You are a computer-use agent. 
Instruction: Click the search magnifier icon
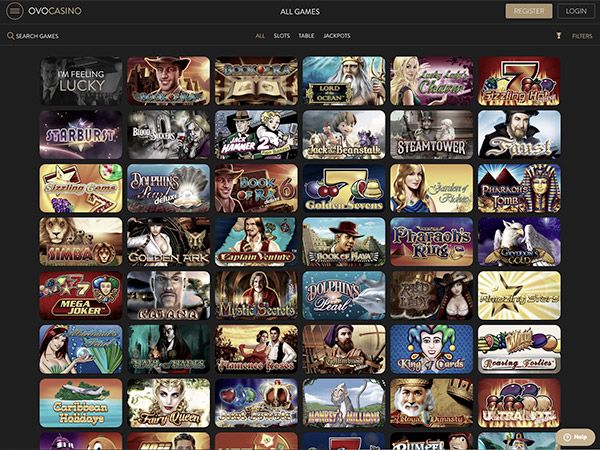click(10, 36)
